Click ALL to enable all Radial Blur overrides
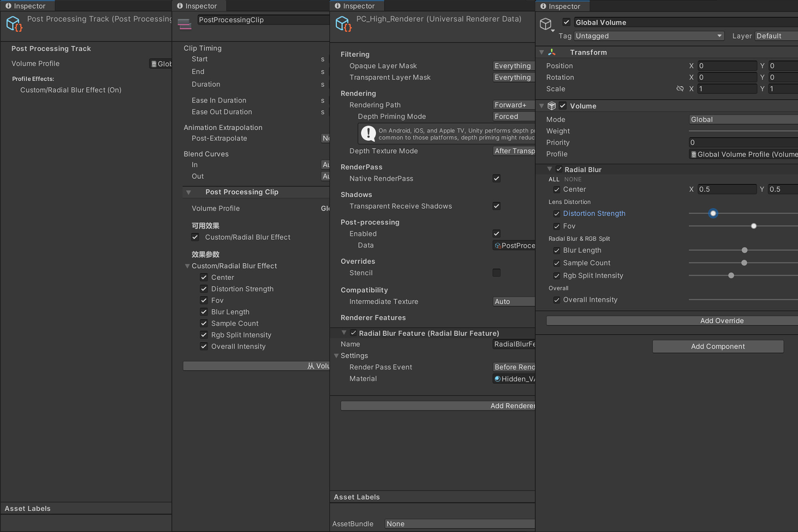 pos(554,179)
